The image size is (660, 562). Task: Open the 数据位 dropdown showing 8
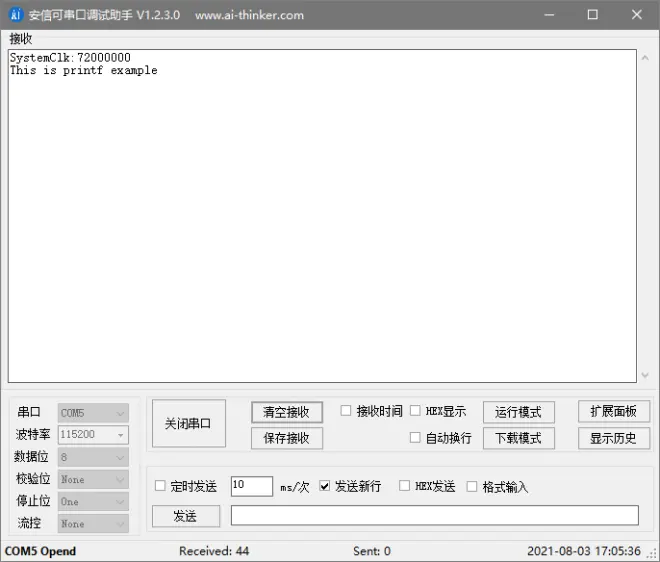coord(93,457)
